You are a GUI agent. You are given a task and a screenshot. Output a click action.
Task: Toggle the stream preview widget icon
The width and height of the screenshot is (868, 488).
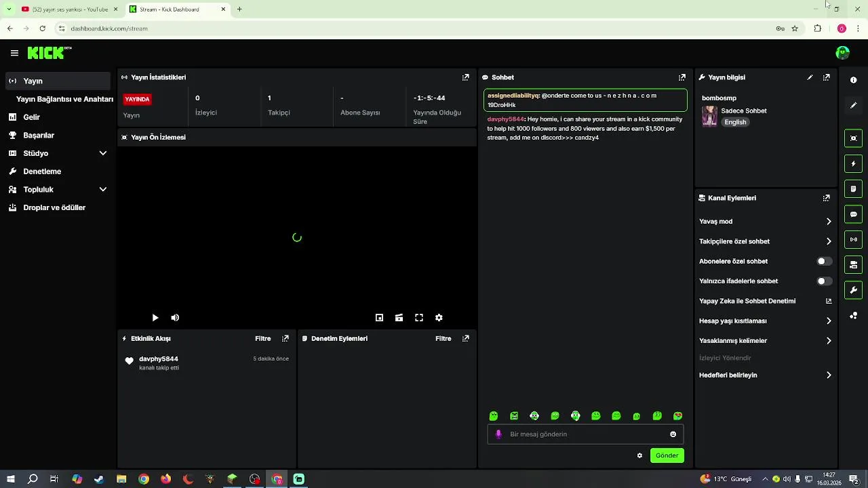853,138
